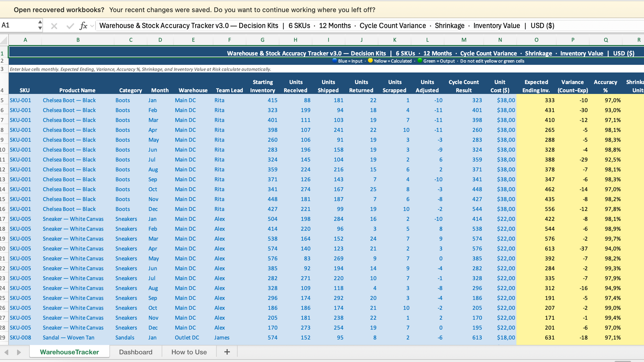Click into the formula bar text

326,26
